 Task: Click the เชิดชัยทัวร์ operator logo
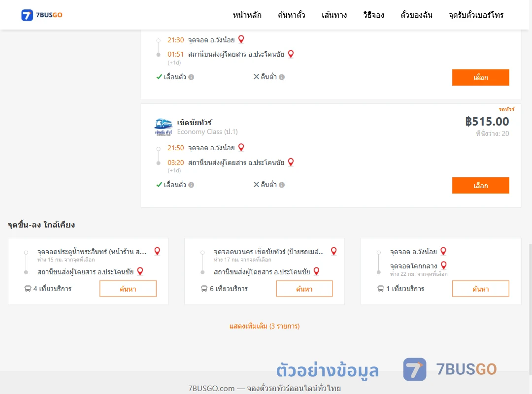(164, 127)
